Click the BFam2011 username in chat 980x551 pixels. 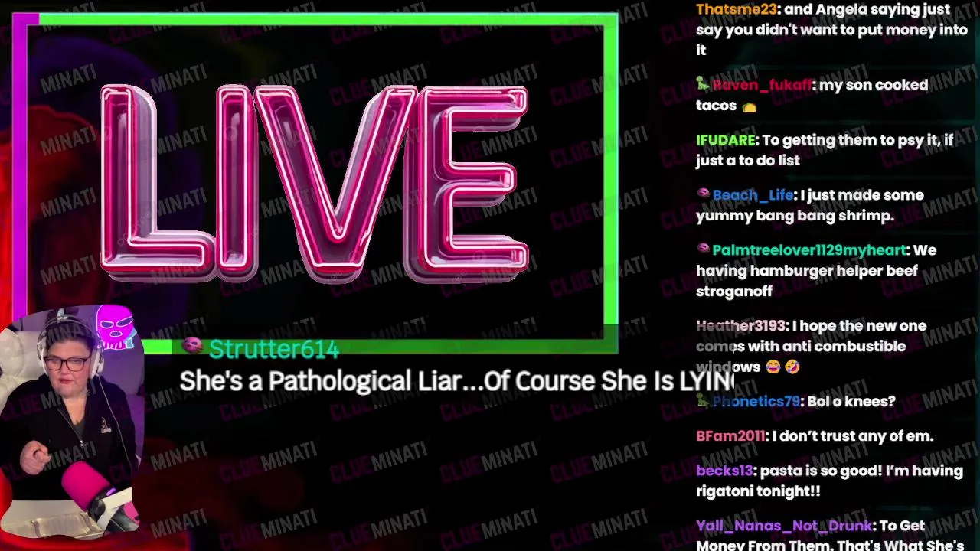(730, 436)
